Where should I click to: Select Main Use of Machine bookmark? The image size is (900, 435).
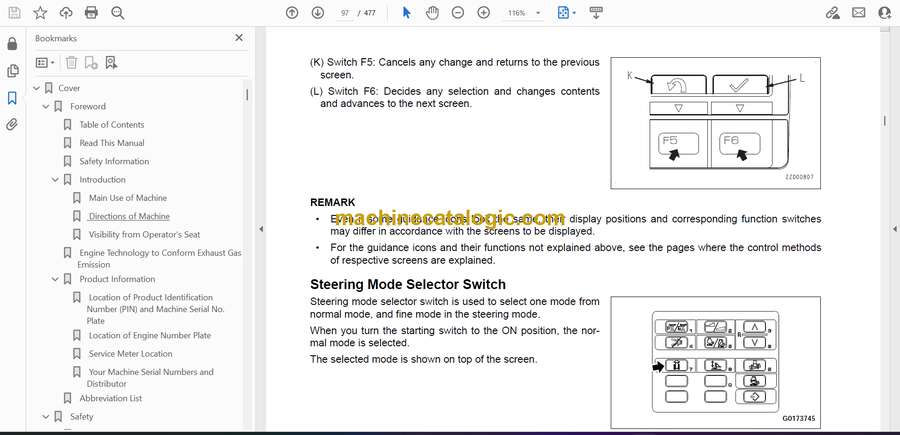[x=127, y=198]
